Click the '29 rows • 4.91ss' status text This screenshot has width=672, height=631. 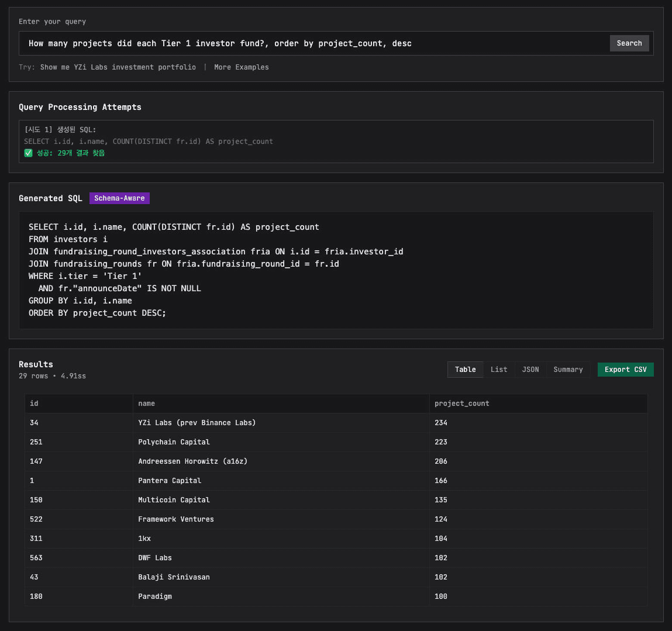pos(52,376)
